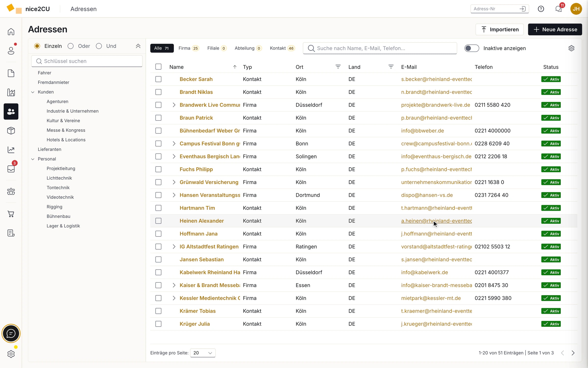Open the help question mark icon

[541, 9]
